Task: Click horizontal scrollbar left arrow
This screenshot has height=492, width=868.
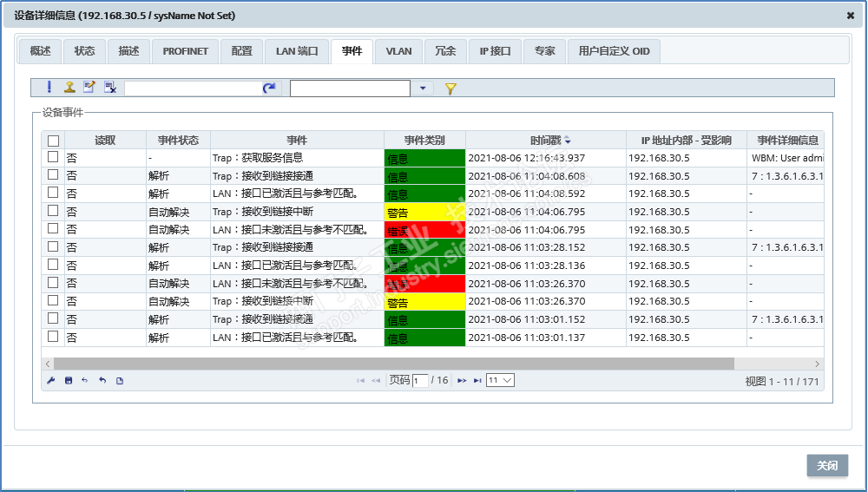Action: (48, 364)
